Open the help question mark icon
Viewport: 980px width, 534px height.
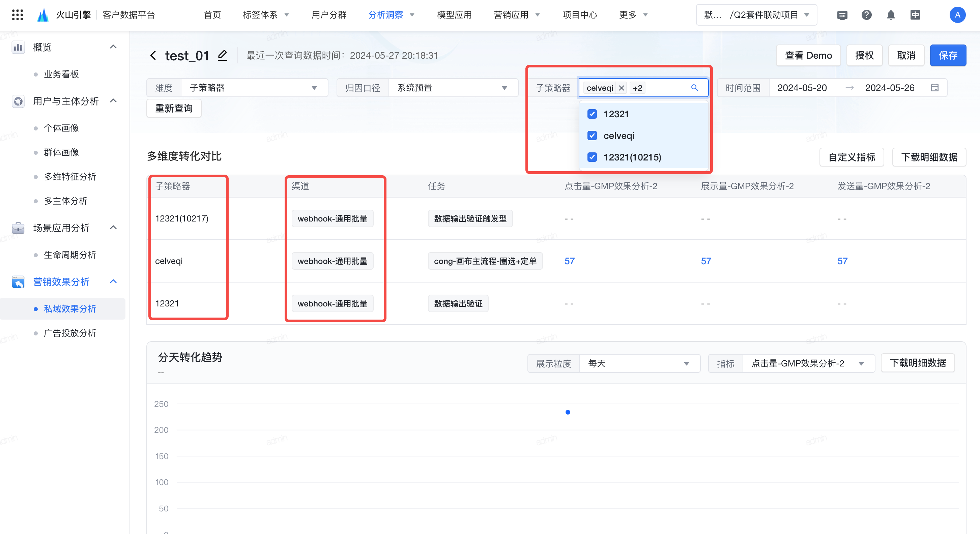pyautogui.click(x=867, y=15)
